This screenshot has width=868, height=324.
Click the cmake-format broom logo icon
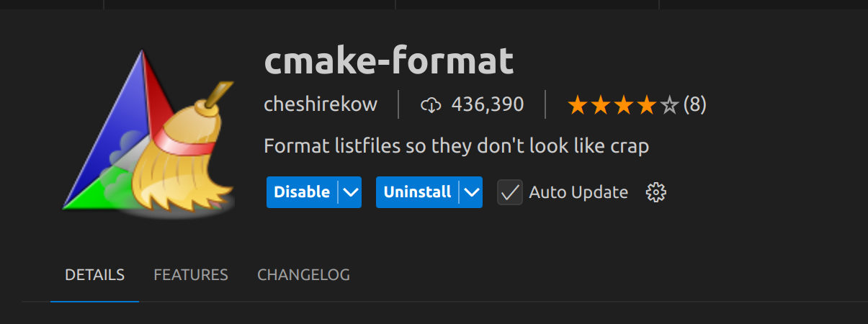pyautogui.click(x=148, y=133)
